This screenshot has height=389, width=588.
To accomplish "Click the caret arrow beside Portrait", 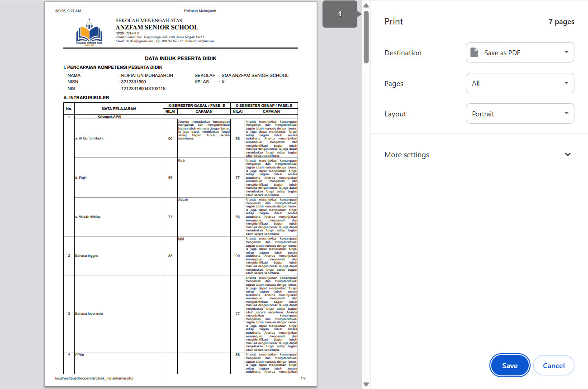I will pos(566,114).
